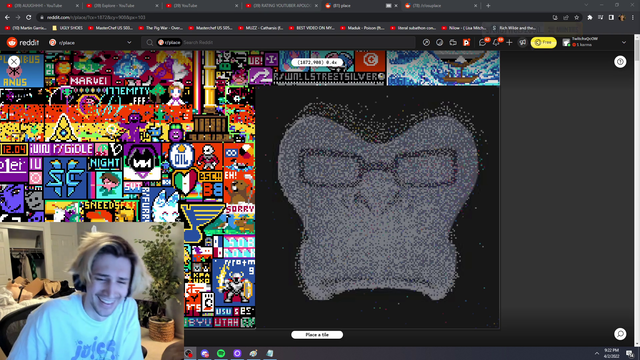Open the Chrome profile avatar
Viewport: 640px width, 360px height.
click(x=622, y=18)
